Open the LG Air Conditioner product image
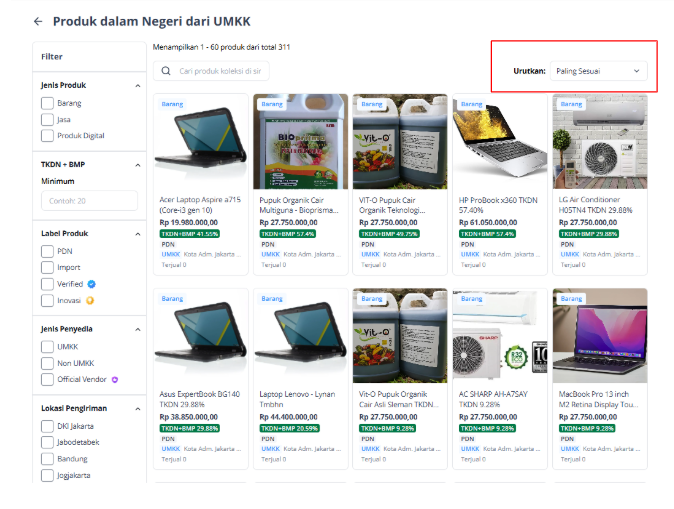 600,141
